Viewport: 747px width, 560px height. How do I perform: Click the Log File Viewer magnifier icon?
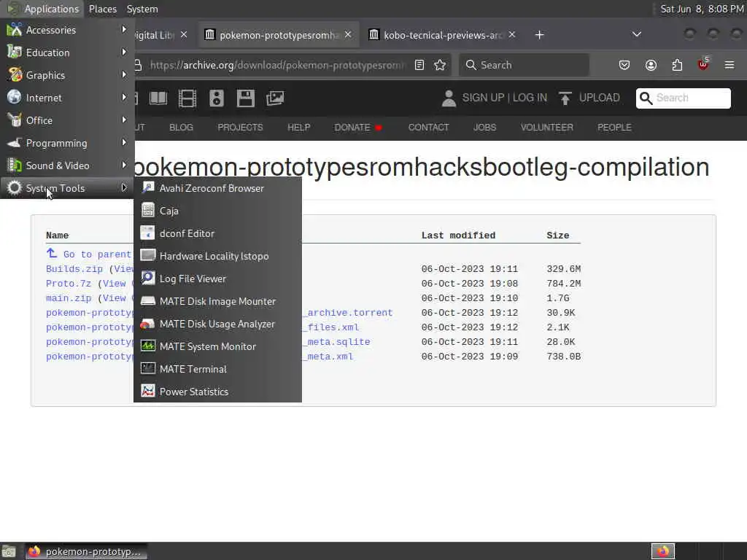(147, 278)
